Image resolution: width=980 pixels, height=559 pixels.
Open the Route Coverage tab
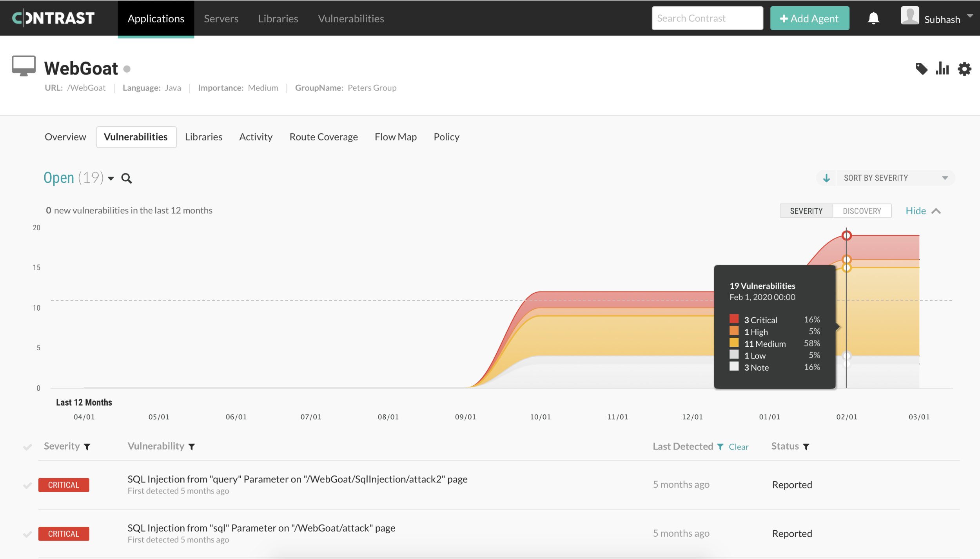[x=323, y=137]
